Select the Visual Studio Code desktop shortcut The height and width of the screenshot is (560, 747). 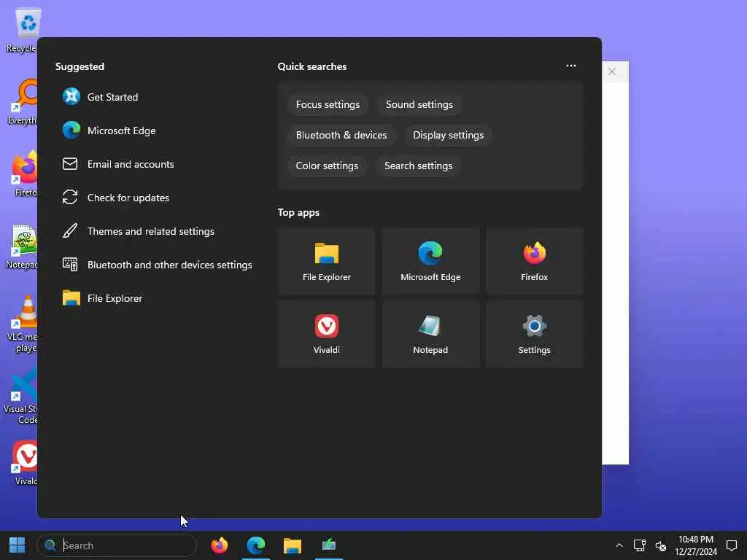pos(21,396)
